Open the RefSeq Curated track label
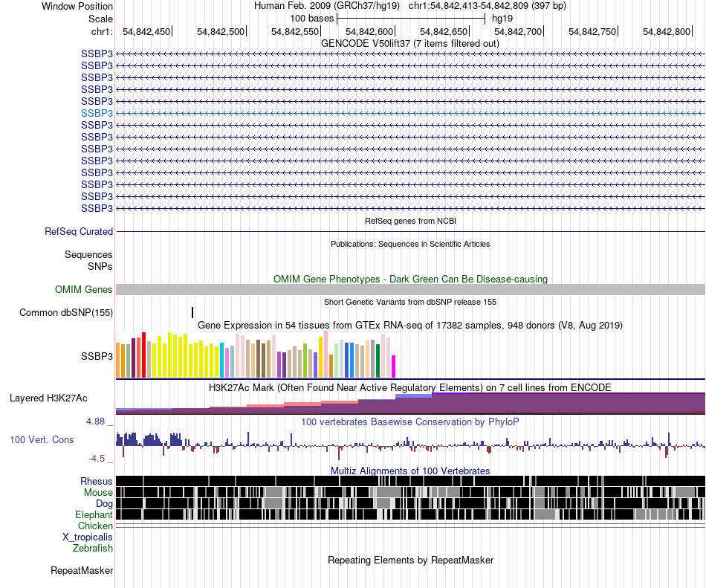This screenshot has height=588, width=706. [x=79, y=231]
